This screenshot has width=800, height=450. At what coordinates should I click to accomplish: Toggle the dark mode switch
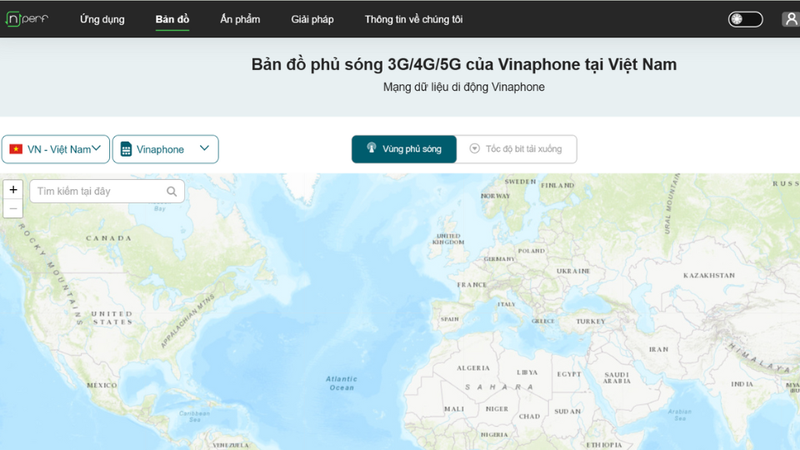coord(745,19)
